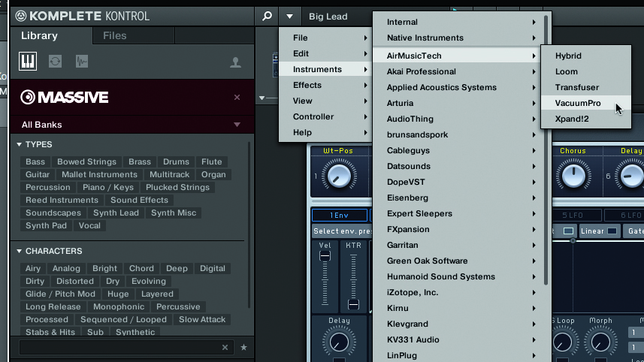
Task: Expand Arturia vendor submenu
Action: coord(459,103)
